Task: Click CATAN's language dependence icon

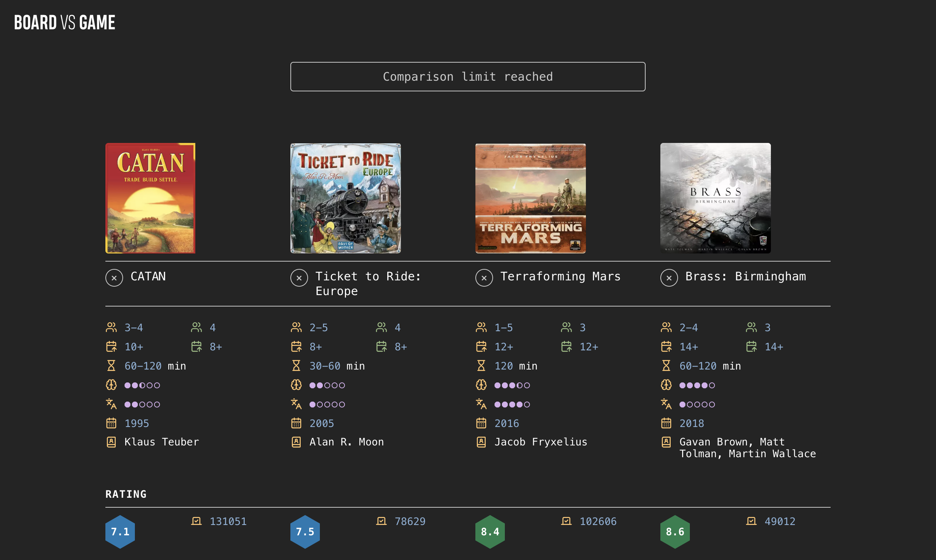Action: 111,404
